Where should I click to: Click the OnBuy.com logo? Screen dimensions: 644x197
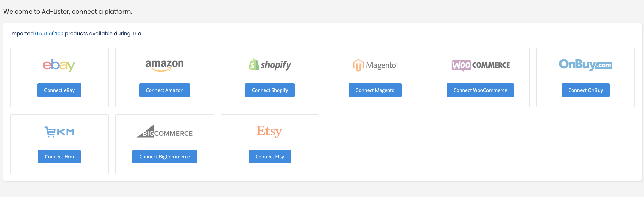585,64
